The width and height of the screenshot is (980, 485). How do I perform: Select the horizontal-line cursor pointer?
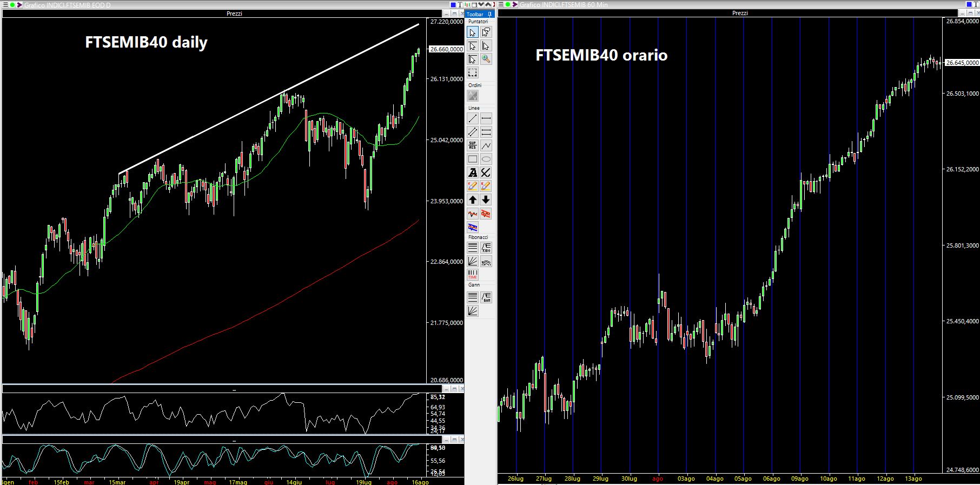pos(473,46)
